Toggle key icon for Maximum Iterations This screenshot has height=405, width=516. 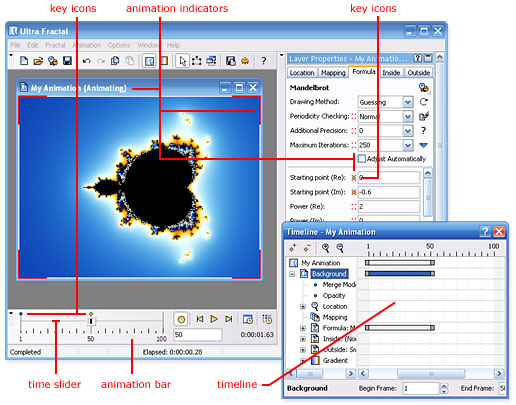click(x=354, y=145)
